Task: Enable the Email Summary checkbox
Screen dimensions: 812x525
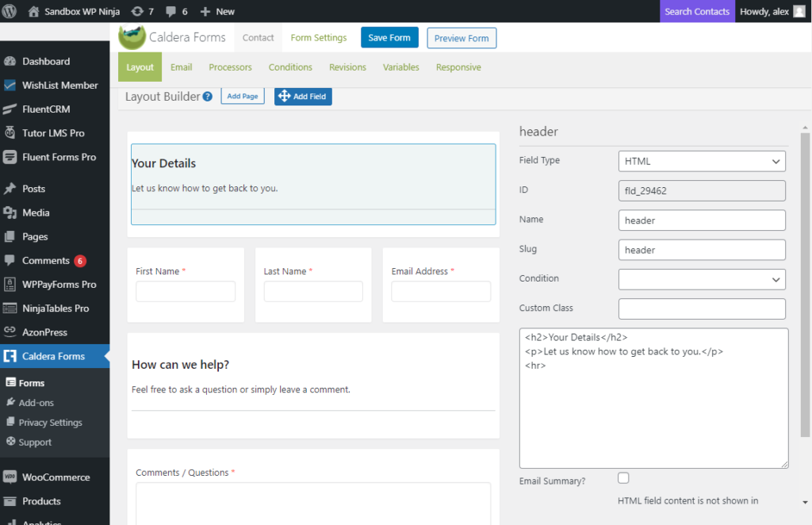Action: click(x=623, y=478)
